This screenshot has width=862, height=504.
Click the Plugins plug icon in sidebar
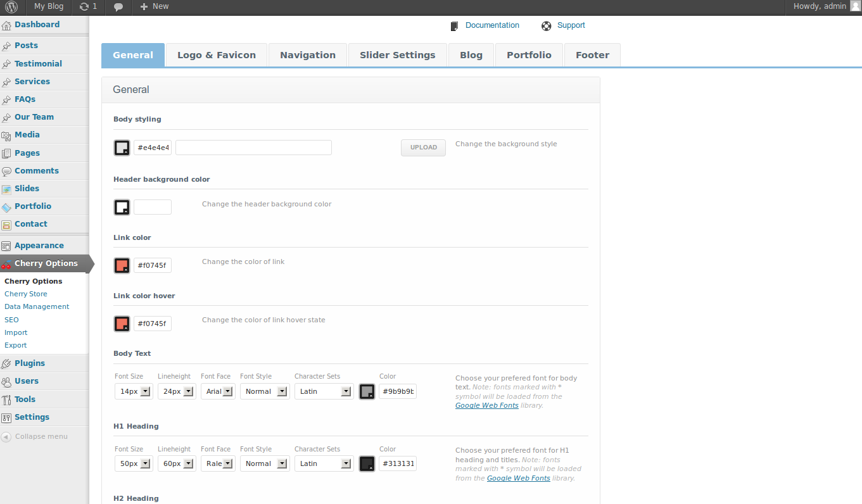tap(6, 363)
